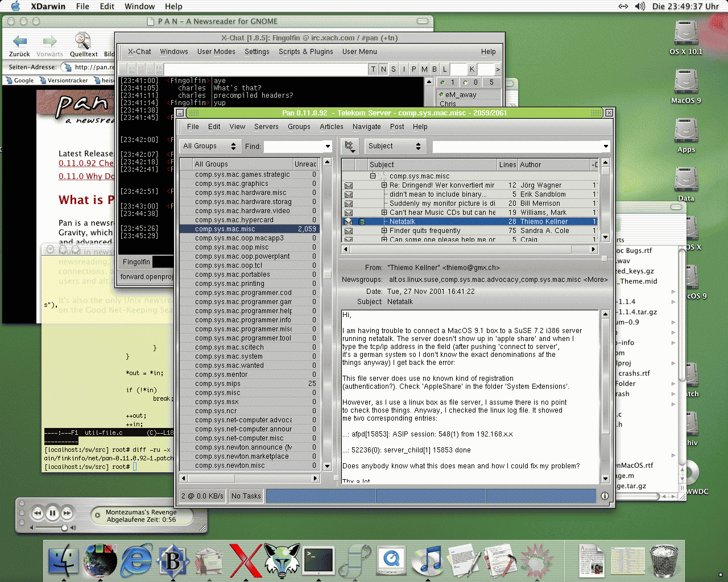The height and width of the screenshot is (582, 728).
Task: Click 0.11.0 Why link on web page
Action: pyautogui.click(x=86, y=176)
